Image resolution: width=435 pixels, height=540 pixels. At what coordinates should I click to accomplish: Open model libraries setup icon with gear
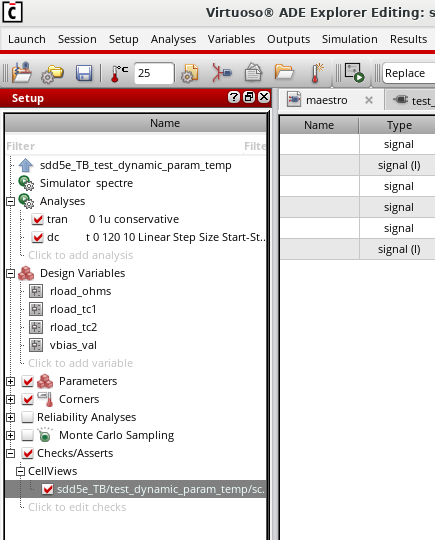pyautogui.click(x=189, y=73)
